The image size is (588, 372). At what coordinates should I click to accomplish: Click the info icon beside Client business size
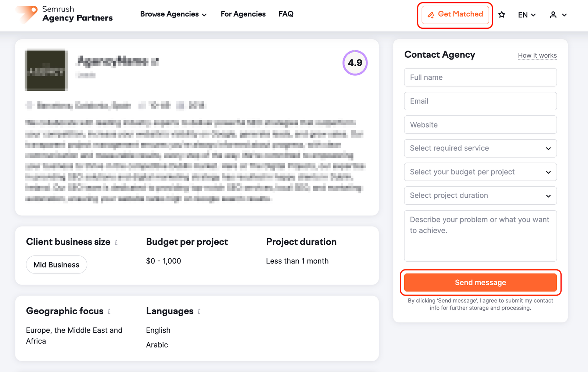click(x=116, y=242)
